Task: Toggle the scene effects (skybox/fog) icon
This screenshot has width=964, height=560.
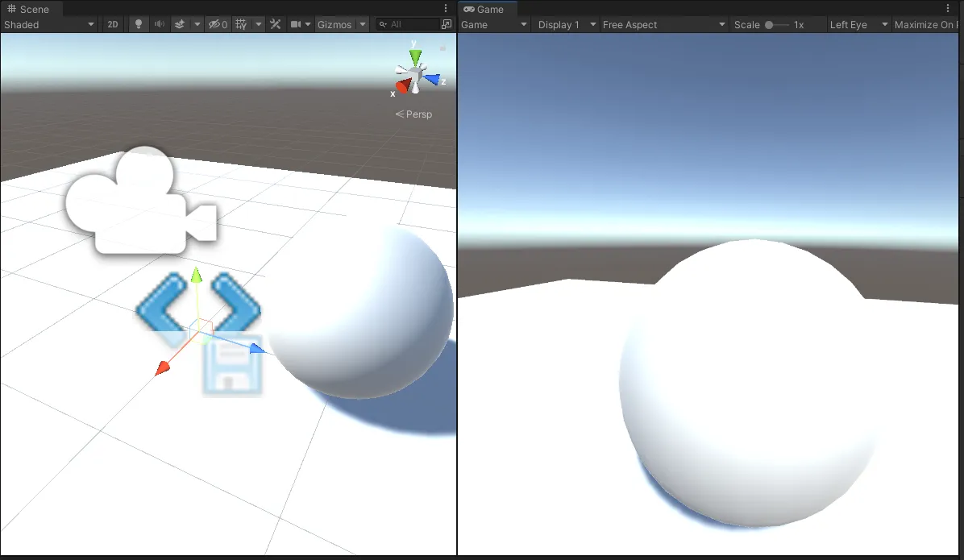Action: [x=180, y=24]
